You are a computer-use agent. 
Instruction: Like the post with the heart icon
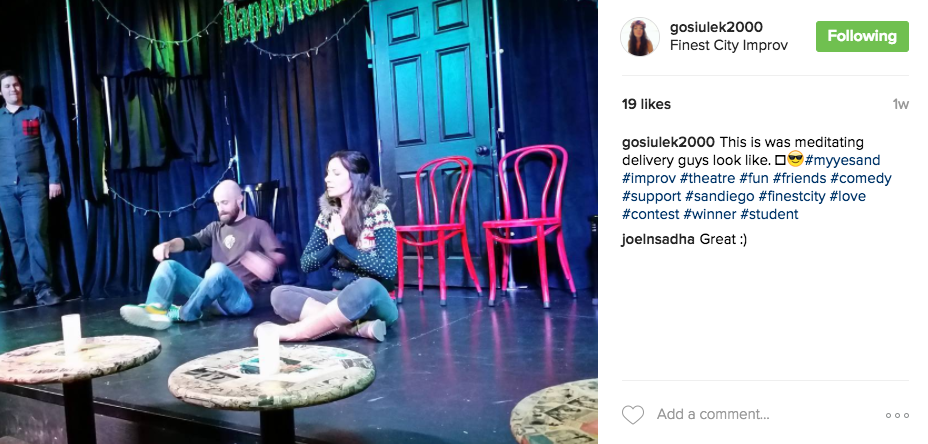point(633,414)
